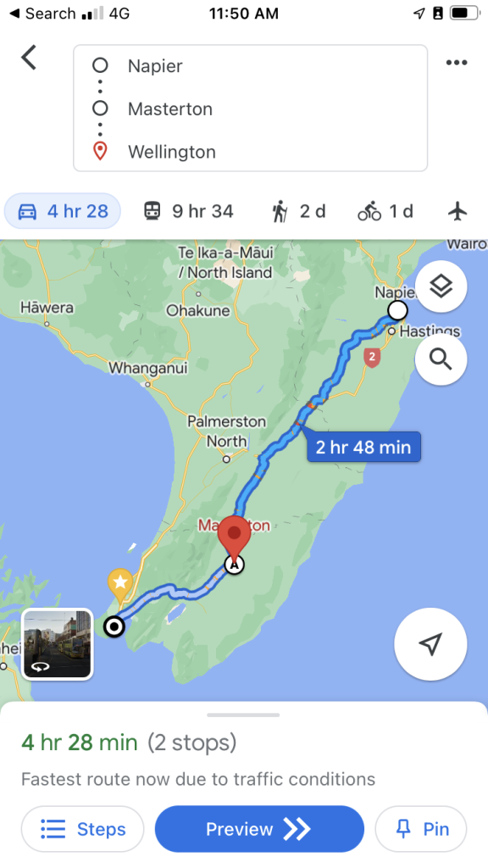Select the driving 4 hr 28 mode
The image size is (488, 868).
click(63, 211)
